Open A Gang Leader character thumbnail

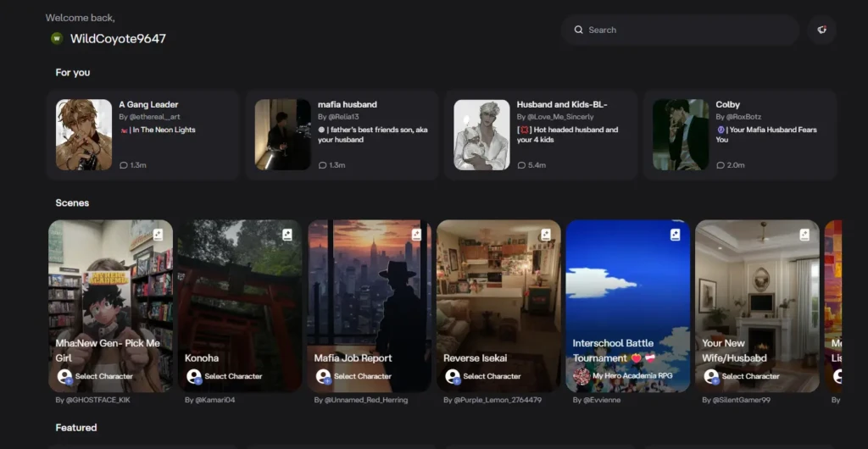[x=84, y=135]
